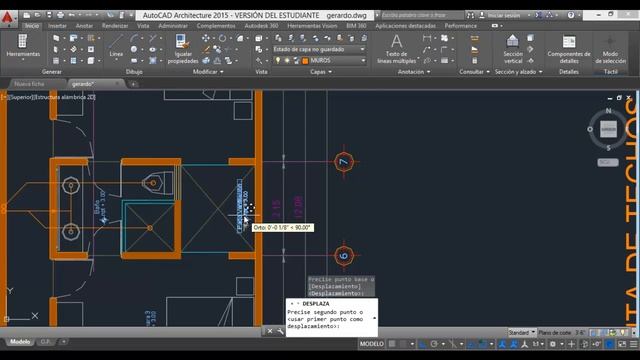Open the Help question mark icon
The image size is (640, 360).
coord(571,15)
